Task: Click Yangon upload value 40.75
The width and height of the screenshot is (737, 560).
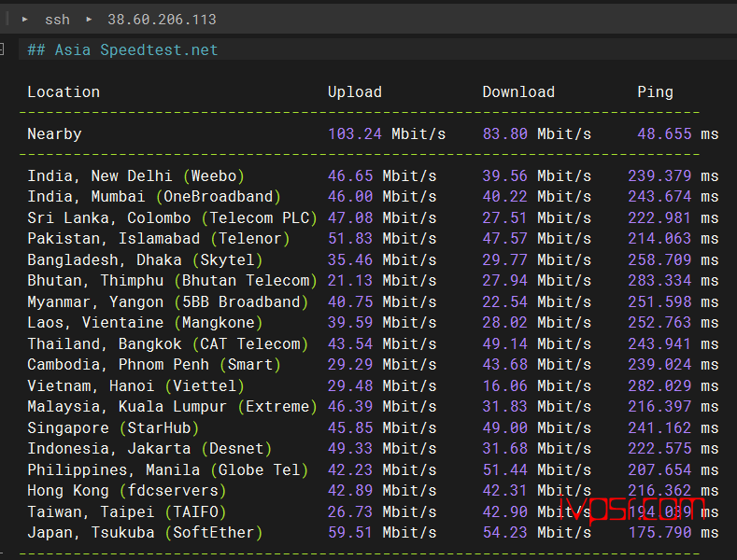Action: click(x=350, y=301)
